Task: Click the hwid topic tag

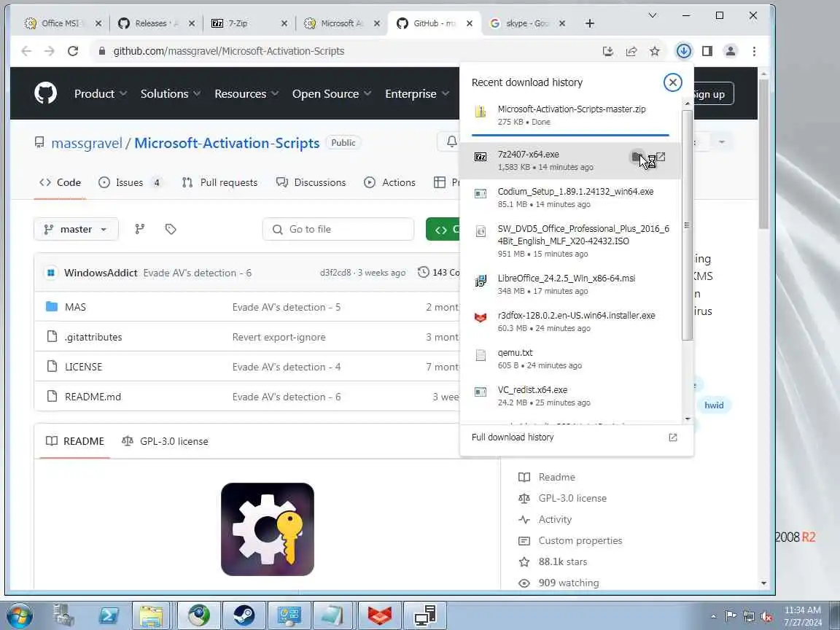Action: (714, 405)
